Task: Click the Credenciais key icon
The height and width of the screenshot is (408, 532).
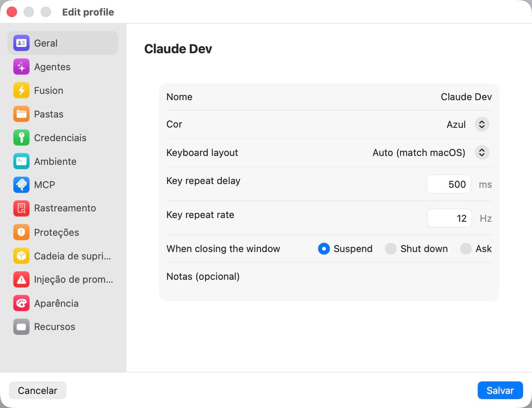Action: (x=21, y=138)
